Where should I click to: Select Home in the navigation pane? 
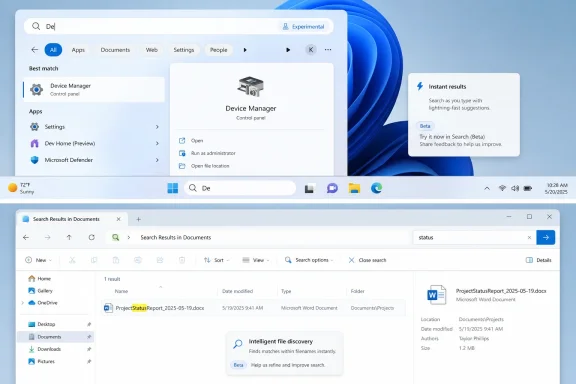[44, 279]
